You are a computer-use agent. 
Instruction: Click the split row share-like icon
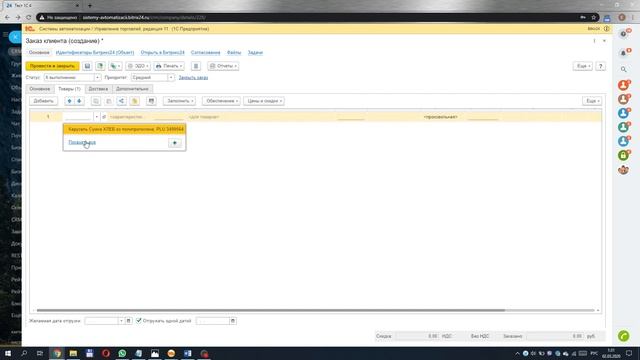121,101
